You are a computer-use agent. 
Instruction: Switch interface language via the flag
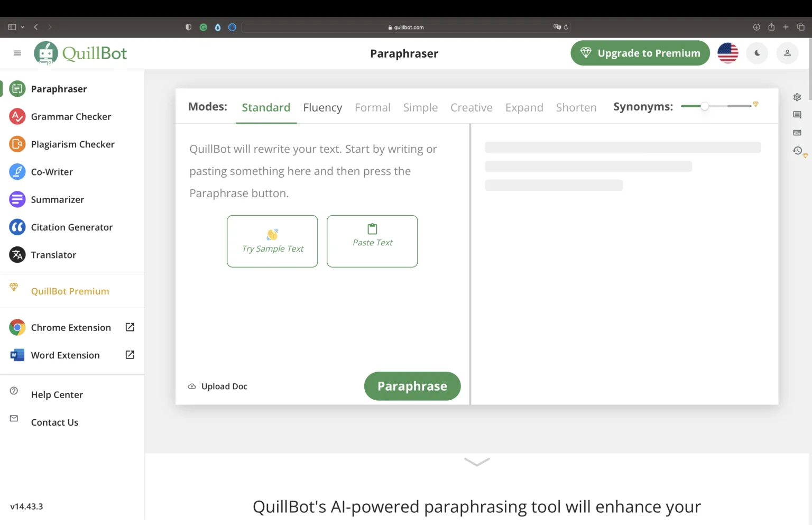(x=728, y=53)
